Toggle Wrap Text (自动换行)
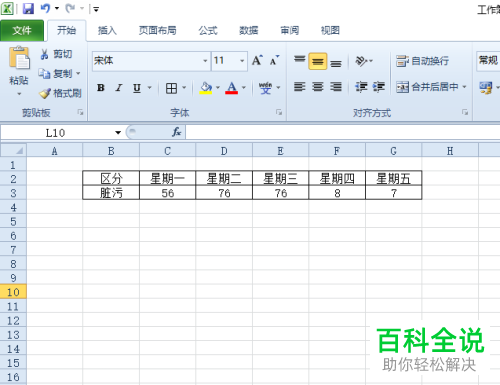The image size is (500, 385). [x=422, y=61]
